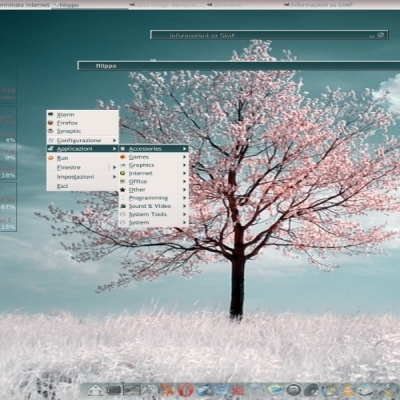
Task: Expand the System Tools submenu arrow
Action: (184, 214)
